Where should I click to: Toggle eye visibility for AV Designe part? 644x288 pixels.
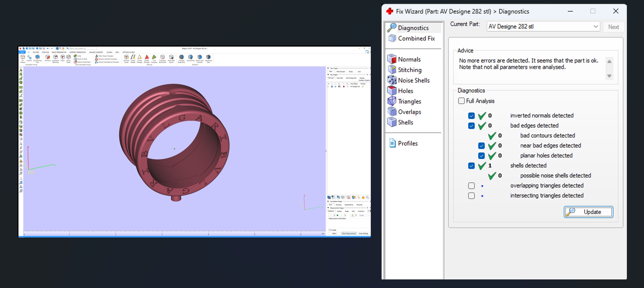coord(335,86)
